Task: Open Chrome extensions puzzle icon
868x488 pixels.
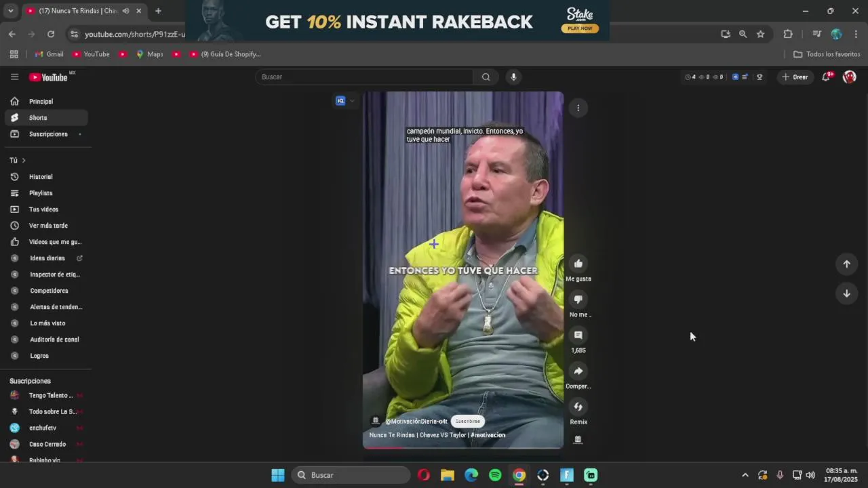Action: click(787, 34)
